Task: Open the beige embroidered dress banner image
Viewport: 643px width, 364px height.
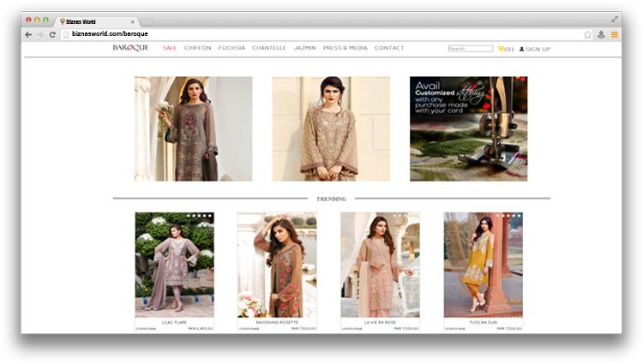Action: click(331, 128)
